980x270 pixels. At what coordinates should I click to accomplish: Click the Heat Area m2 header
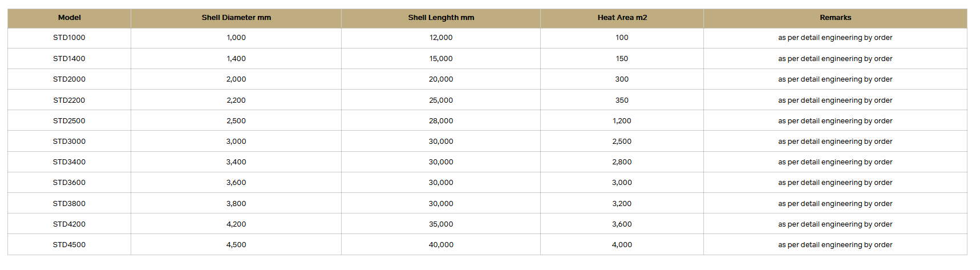point(622,18)
